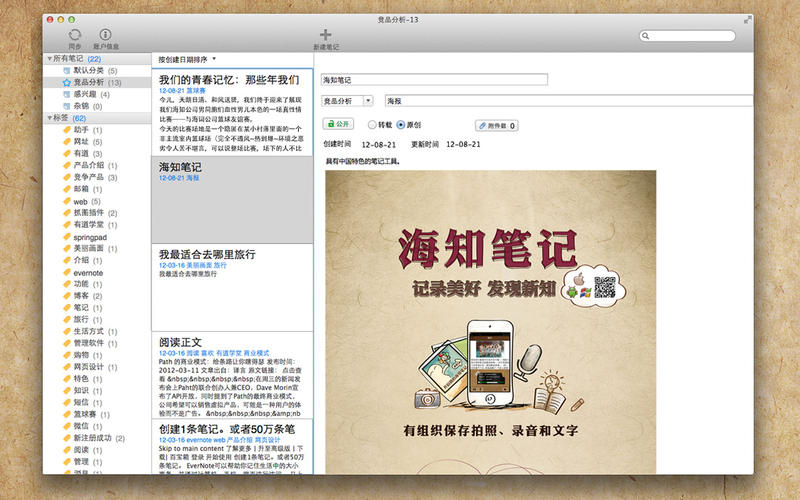Click the tag icon beside 抓图插件
Viewport: 800px width, 500px height.
pyautogui.click(x=66, y=213)
